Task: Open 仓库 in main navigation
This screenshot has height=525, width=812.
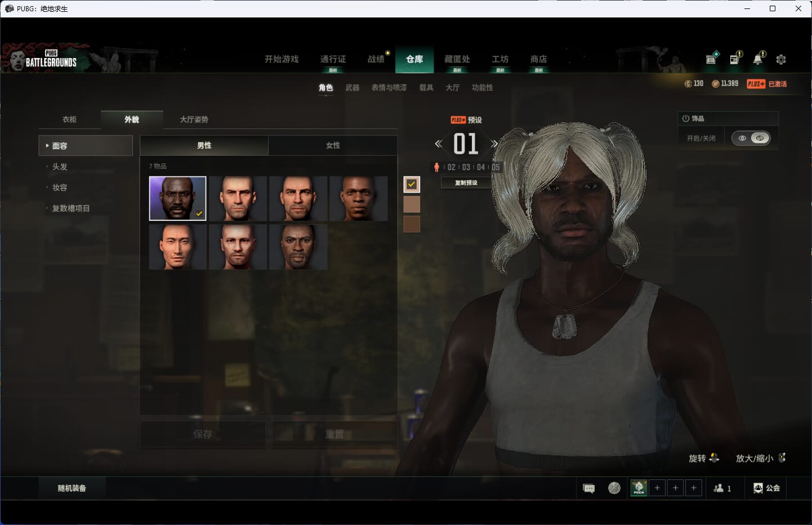Action: click(x=414, y=59)
